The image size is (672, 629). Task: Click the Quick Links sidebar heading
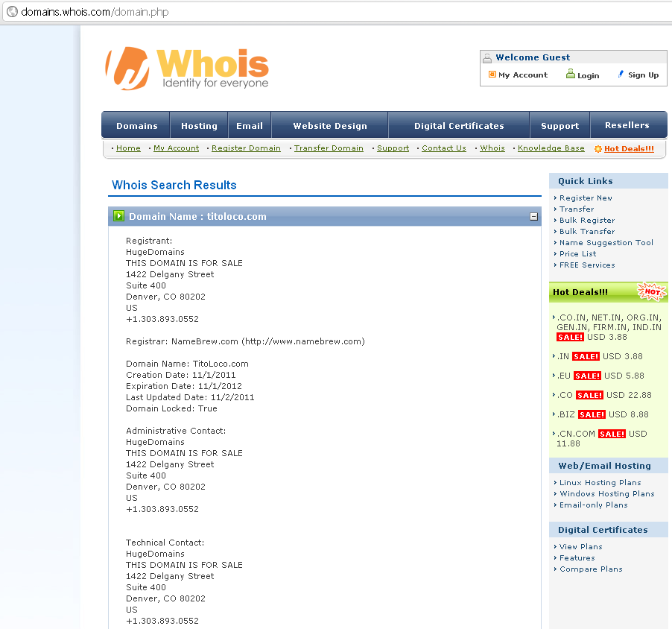(585, 181)
